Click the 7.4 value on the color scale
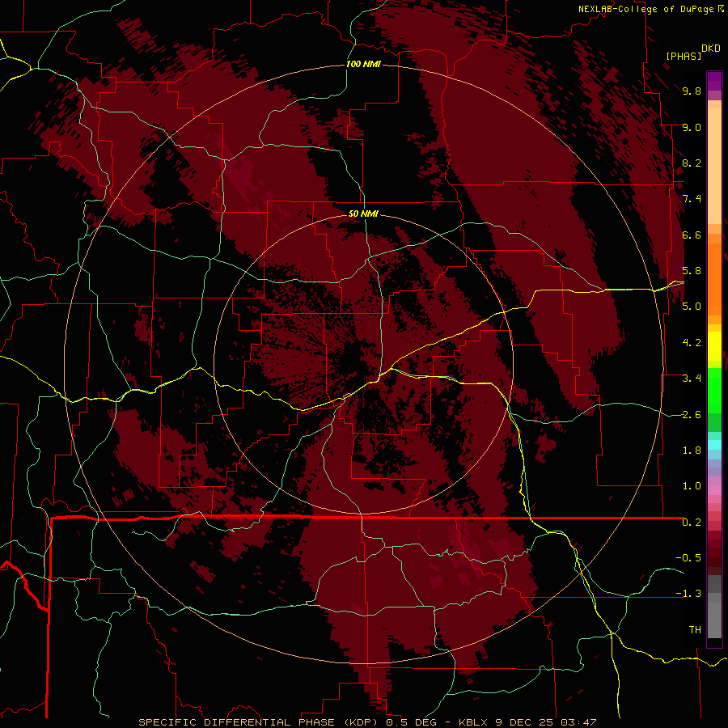 [x=692, y=199]
